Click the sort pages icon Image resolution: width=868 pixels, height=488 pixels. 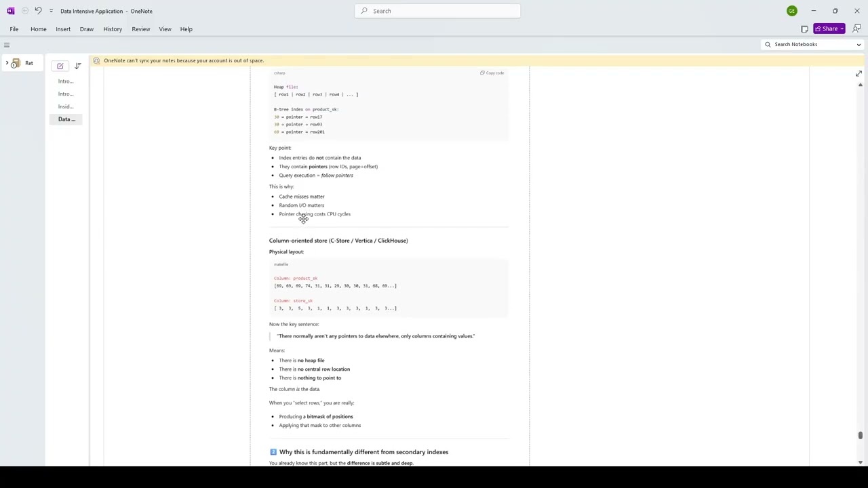78,66
